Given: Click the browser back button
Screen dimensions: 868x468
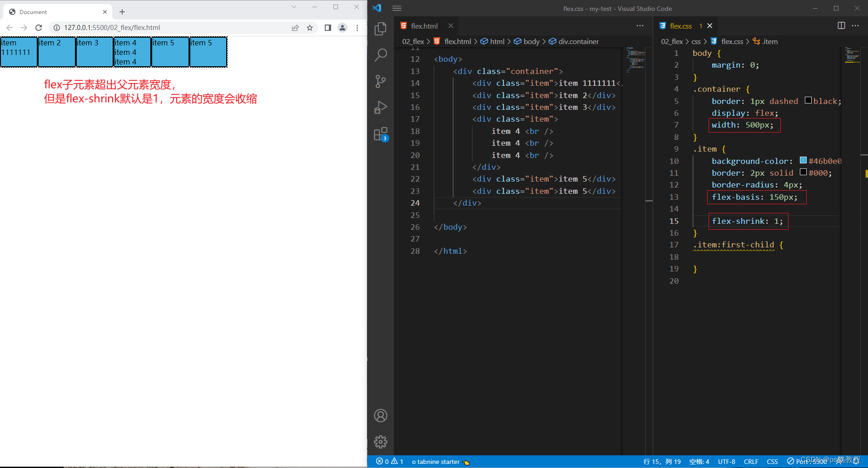Looking at the screenshot, I should coord(10,28).
